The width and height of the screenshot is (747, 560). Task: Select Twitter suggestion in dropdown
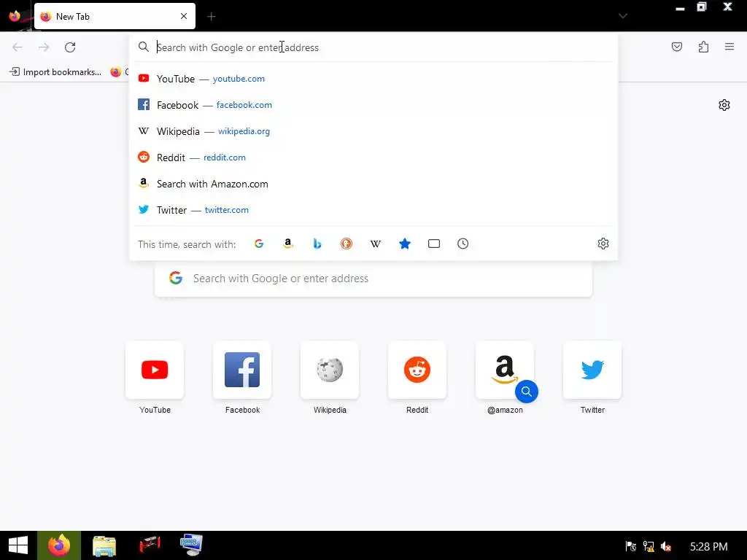[x=373, y=210]
